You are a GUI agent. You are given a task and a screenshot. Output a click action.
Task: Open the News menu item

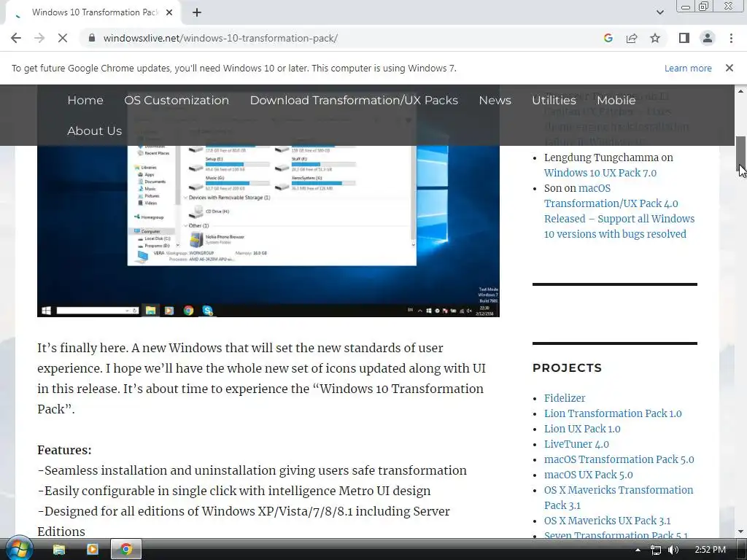(x=495, y=100)
